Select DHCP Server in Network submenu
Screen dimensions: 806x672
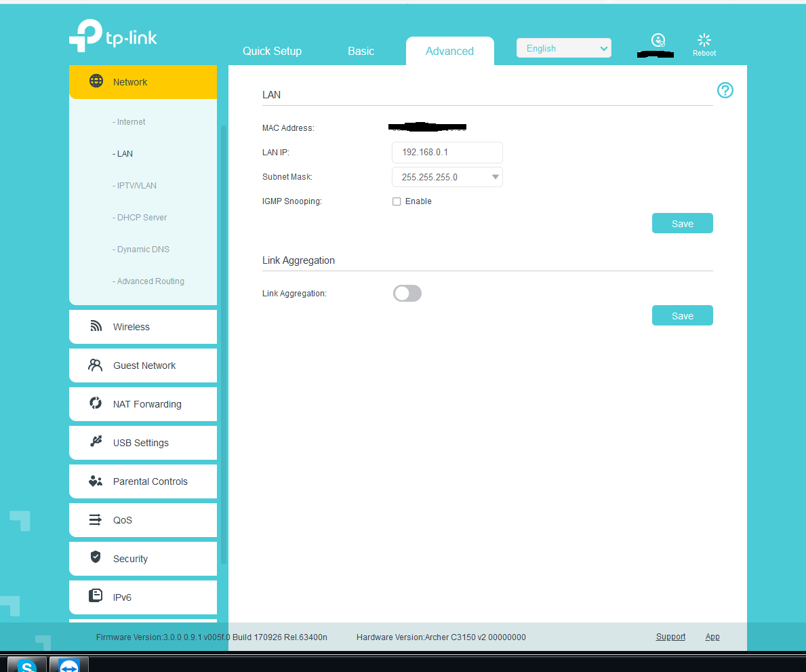pos(142,218)
